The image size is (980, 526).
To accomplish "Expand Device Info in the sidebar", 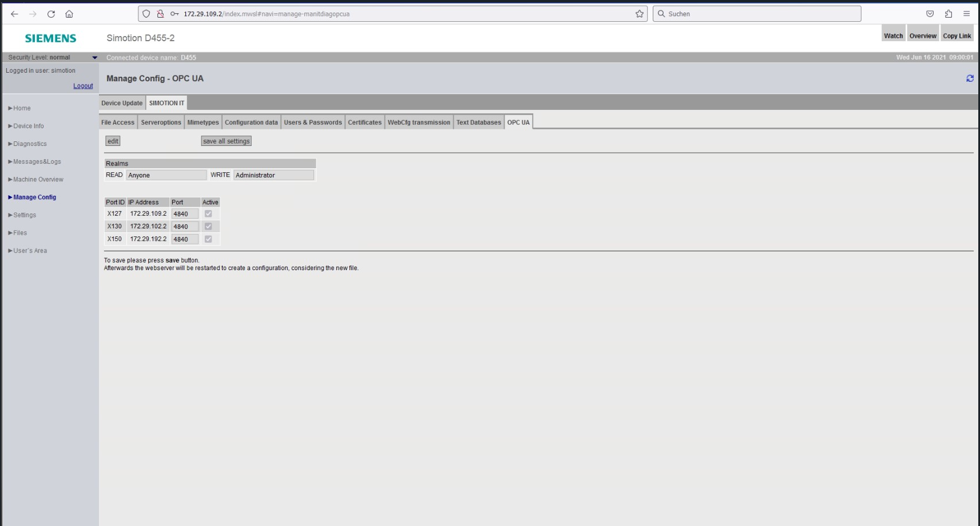I will (x=26, y=126).
